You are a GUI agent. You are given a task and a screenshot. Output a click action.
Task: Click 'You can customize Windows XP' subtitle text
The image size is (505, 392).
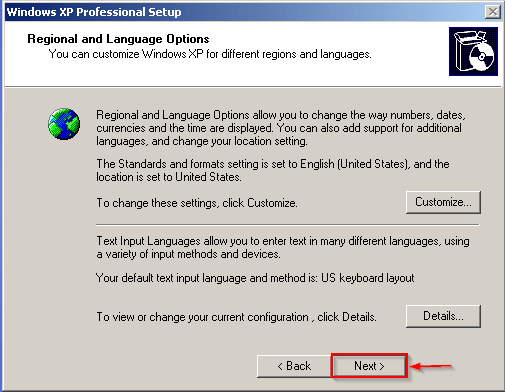tap(210, 54)
